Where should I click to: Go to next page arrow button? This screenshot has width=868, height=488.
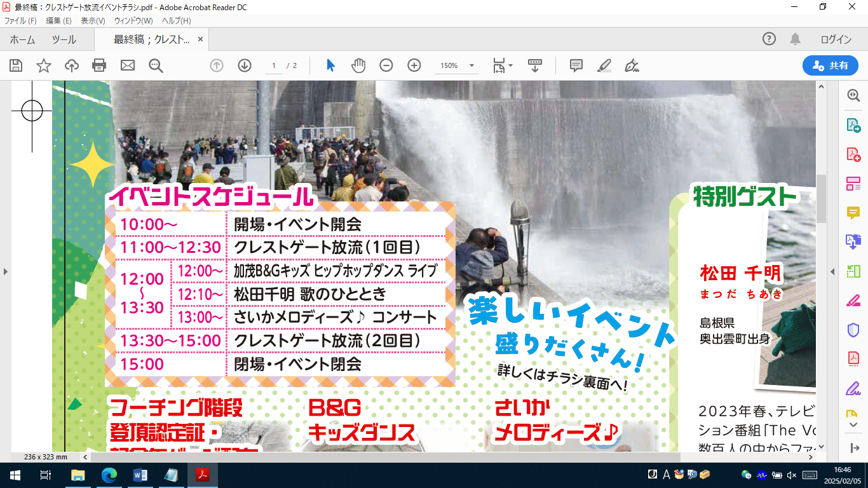click(245, 65)
